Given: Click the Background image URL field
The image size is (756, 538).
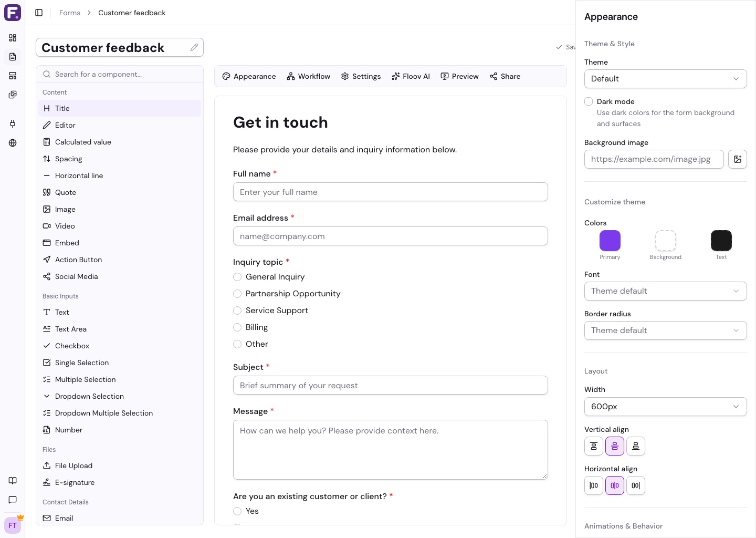Looking at the screenshot, I should point(654,159).
